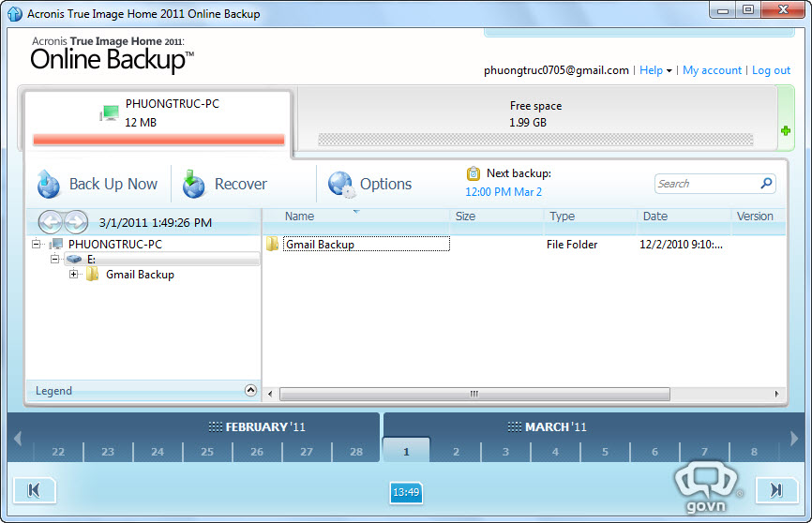Open the My account link
The width and height of the screenshot is (812, 523).
(x=712, y=70)
